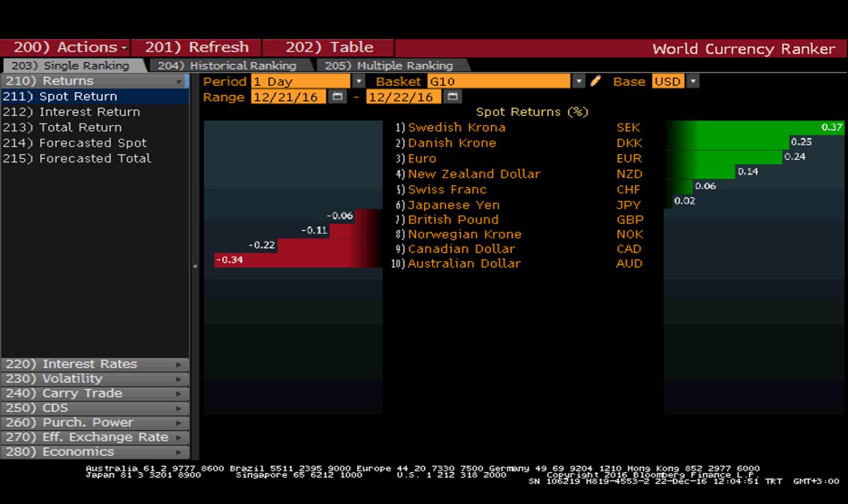Click the Swedish Krona row
848x504 pixels.
coord(519,128)
